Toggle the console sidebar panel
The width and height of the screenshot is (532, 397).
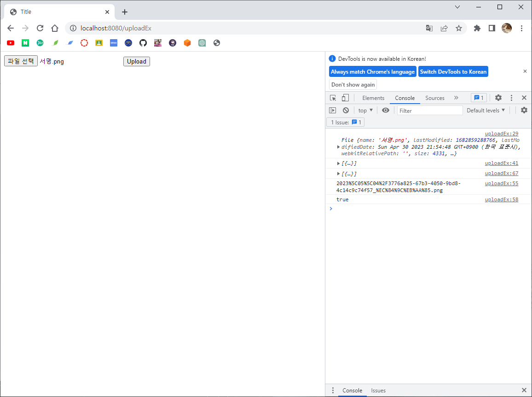coord(332,111)
